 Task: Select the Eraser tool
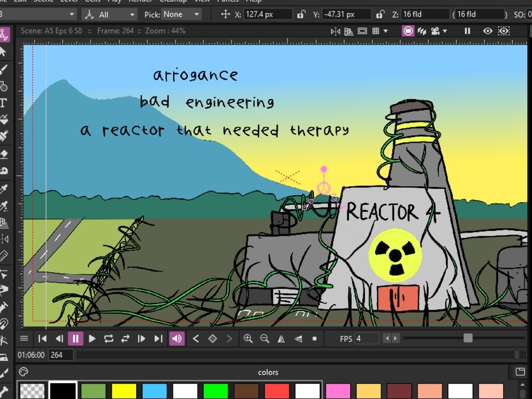3,154
